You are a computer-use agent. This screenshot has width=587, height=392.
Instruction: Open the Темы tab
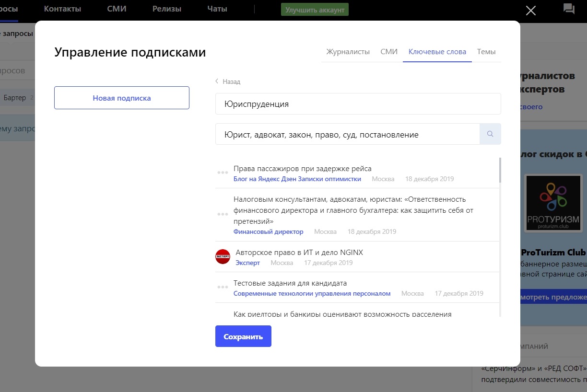click(x=486, y=52)
